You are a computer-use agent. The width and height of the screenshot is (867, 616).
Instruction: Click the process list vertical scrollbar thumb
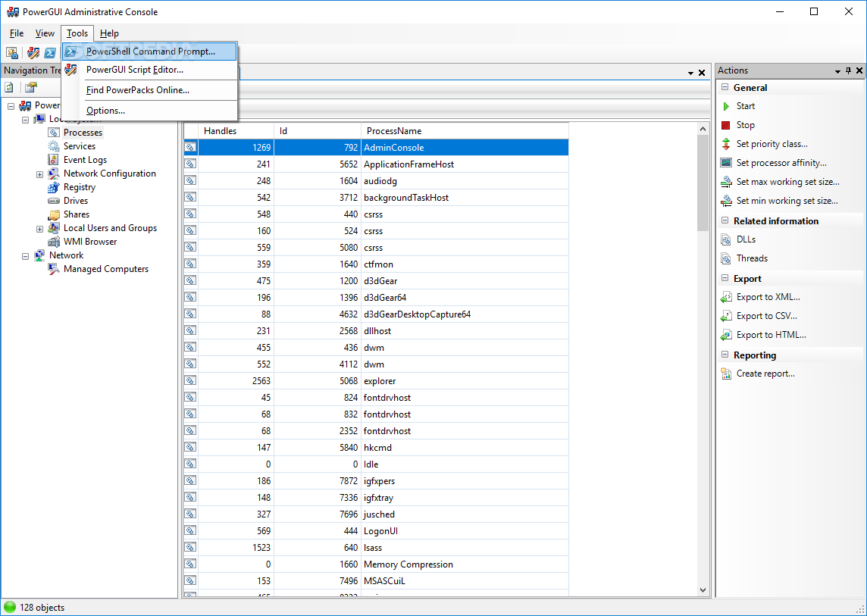tap(703, 183)
